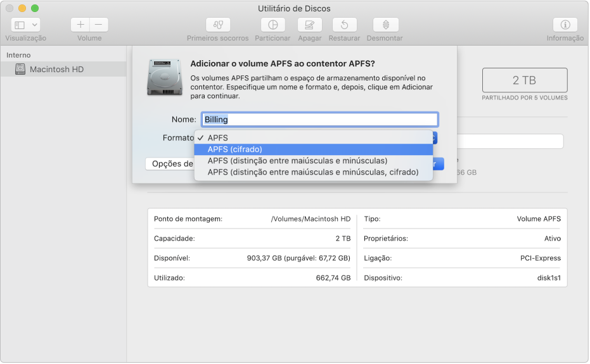The height and width of the screenshot is (364, 590).
Task: Click PARTILHADO POR 5 VOLUMES label
Action: click(x=525, y=97)
